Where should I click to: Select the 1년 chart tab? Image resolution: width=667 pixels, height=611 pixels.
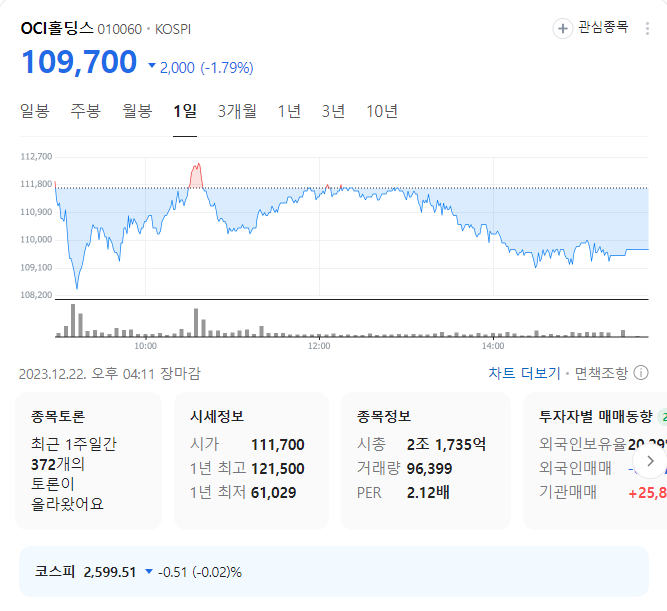pyautogui.click(x=289, y=111)
